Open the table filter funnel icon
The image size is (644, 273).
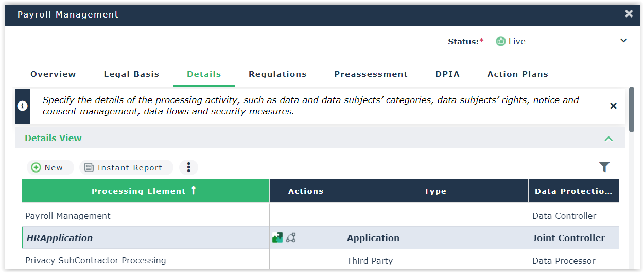coord(604,167)
